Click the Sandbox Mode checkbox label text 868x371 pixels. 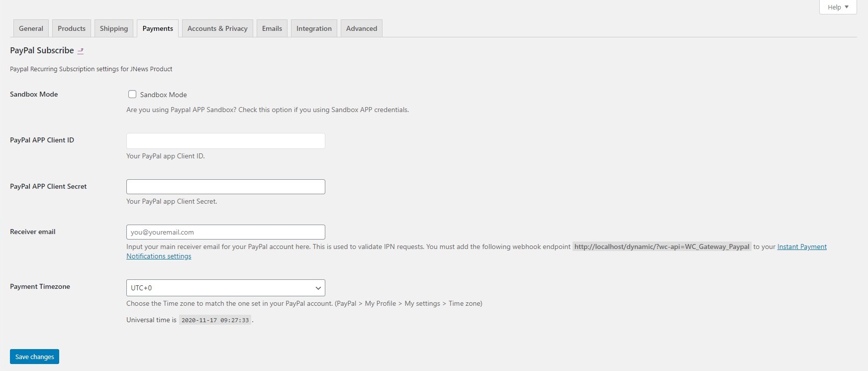[163, 95]
